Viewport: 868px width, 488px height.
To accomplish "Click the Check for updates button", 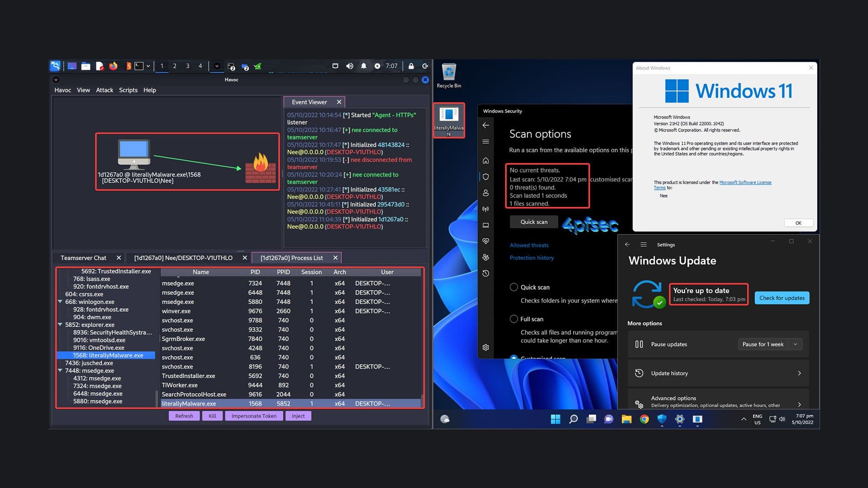I will (x=782, y=298).
